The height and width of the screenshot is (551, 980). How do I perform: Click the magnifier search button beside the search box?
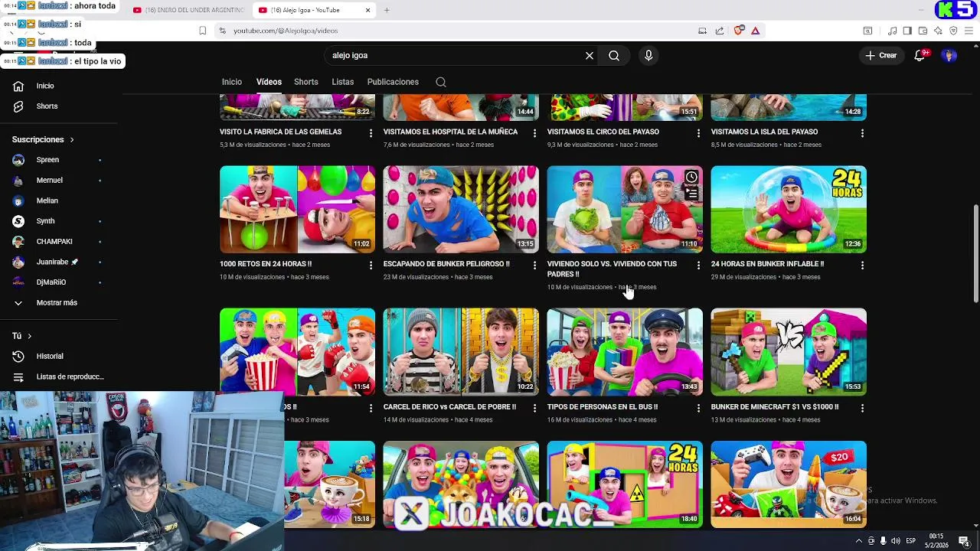click(x=614, y=56)
